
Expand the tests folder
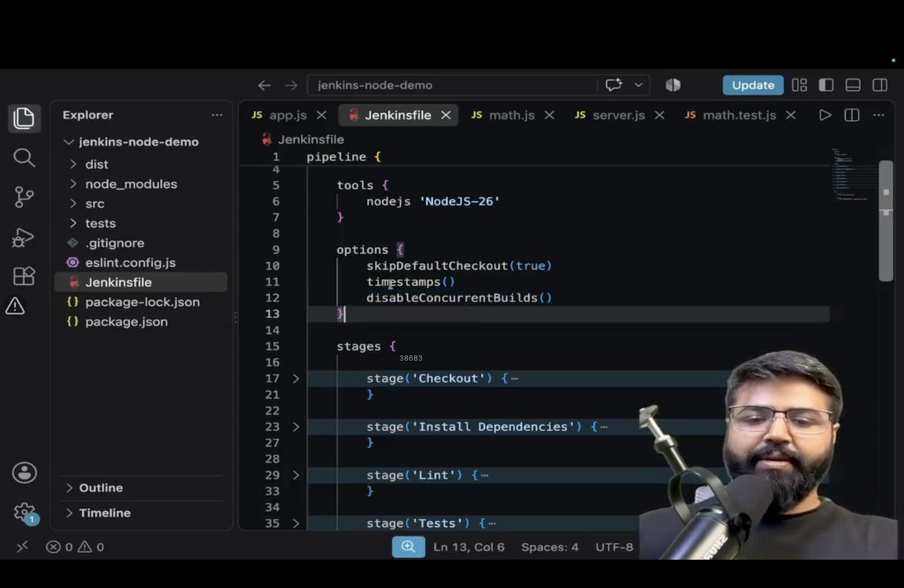73,223
